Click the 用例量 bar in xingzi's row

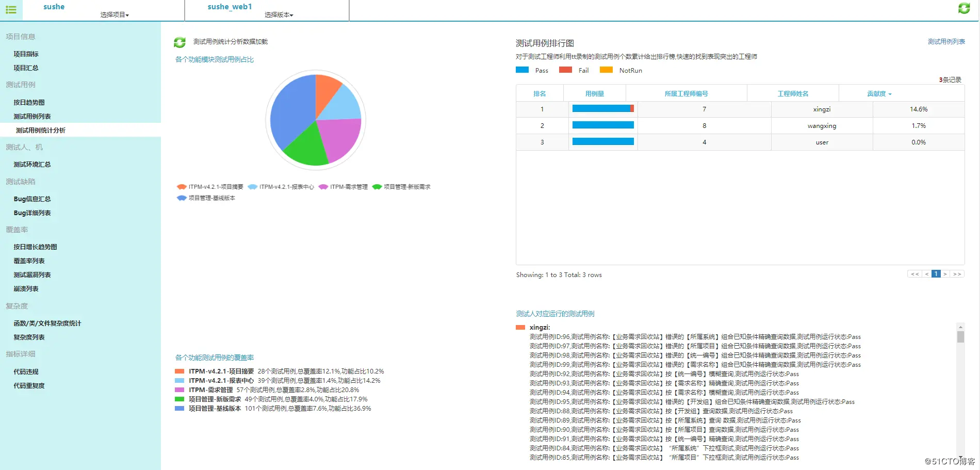coord(603,108)
